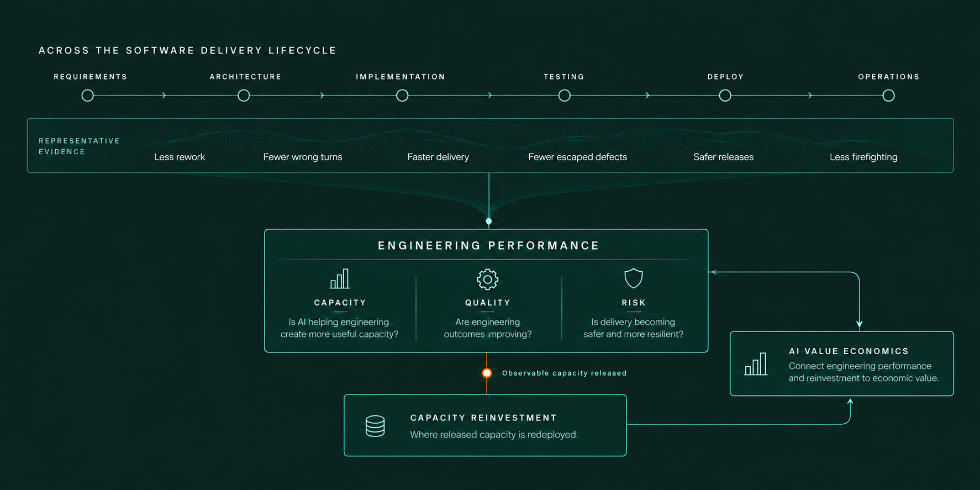Viewport: 980px width, 490px height.
Task: Click the AI Value Economics chart icon
Action: [x=756, y=364]
